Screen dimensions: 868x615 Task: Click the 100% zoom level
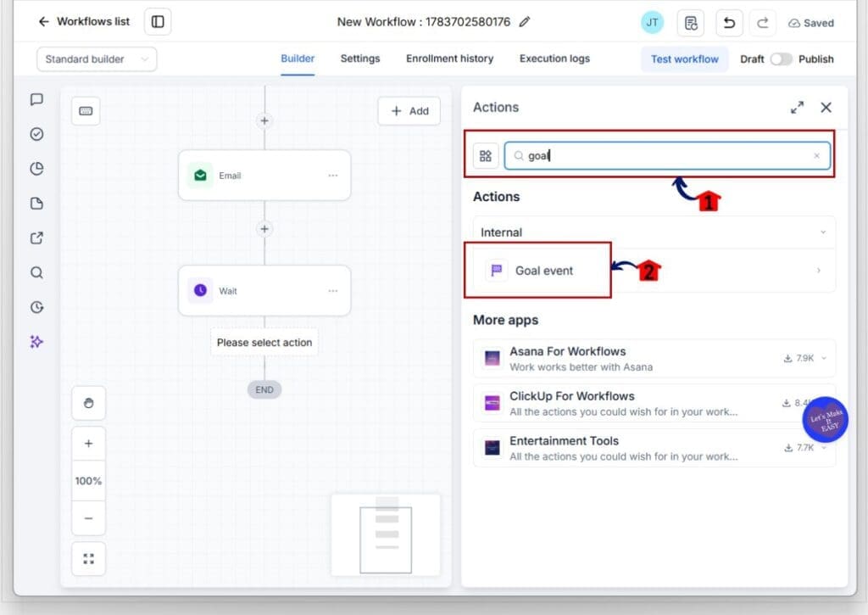tap(88, 480)
